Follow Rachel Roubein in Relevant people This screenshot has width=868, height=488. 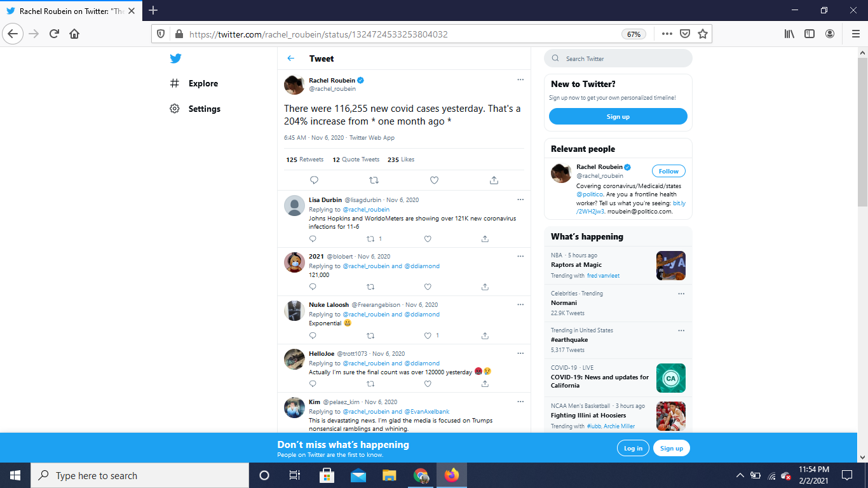[x=668, y=171]
